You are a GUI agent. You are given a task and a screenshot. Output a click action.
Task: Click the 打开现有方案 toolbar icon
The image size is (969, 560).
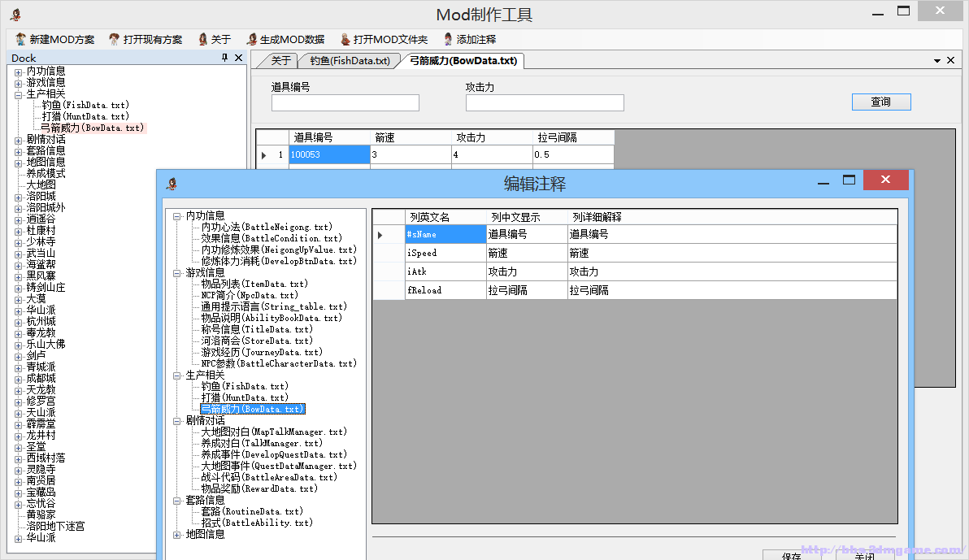point(114,38)
